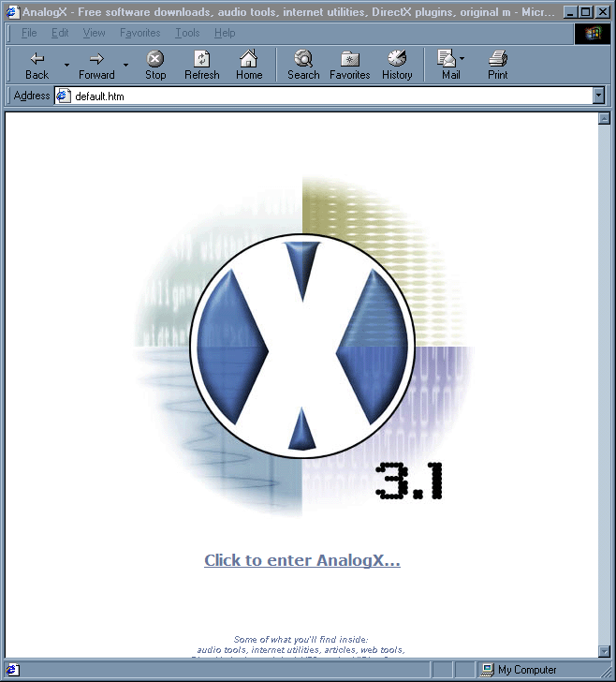Click the "Click to enter AnalogX..." link
616x682 pixels.
click(302, 560)
